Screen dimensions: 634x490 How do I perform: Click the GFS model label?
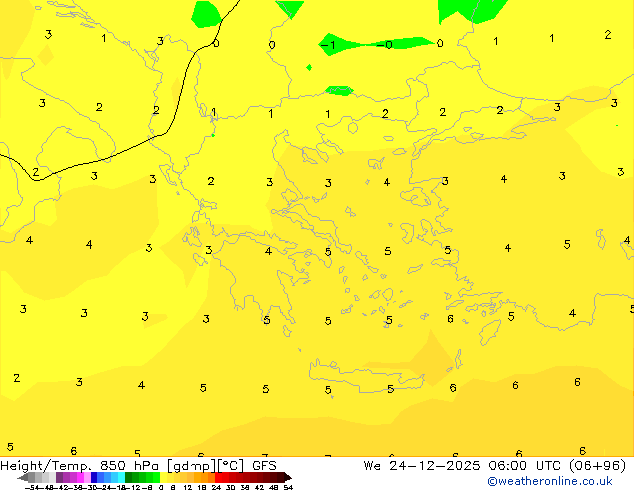(x=264, y=466)
